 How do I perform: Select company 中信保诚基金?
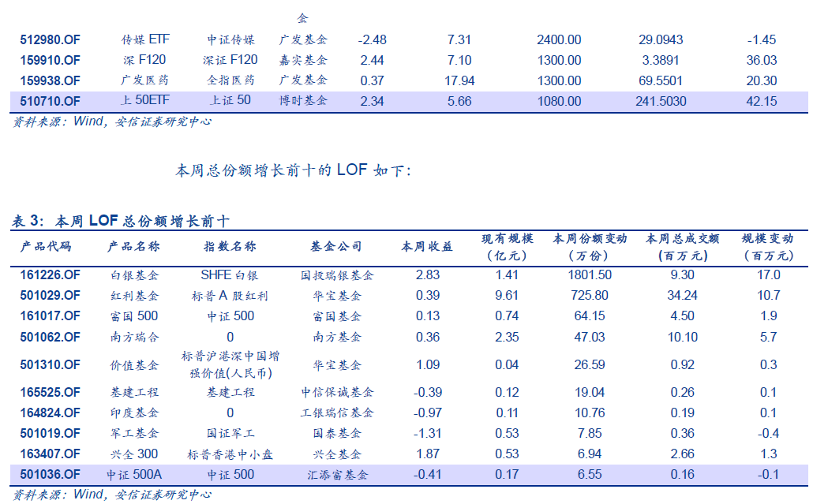(337, 392)
